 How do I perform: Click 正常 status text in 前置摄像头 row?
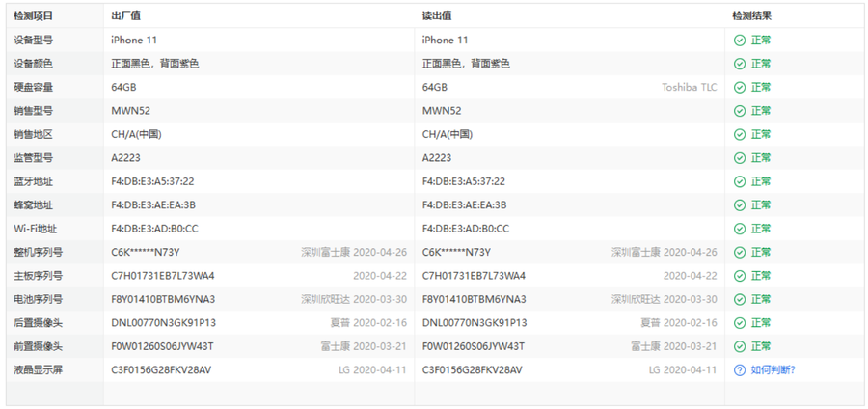click(x=761, y=346)
